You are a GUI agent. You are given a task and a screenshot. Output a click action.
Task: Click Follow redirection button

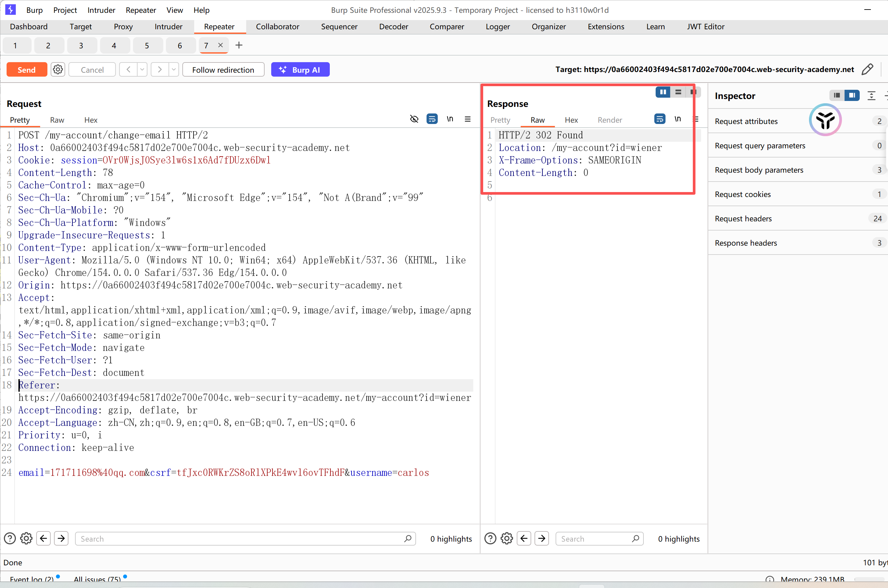223,70
